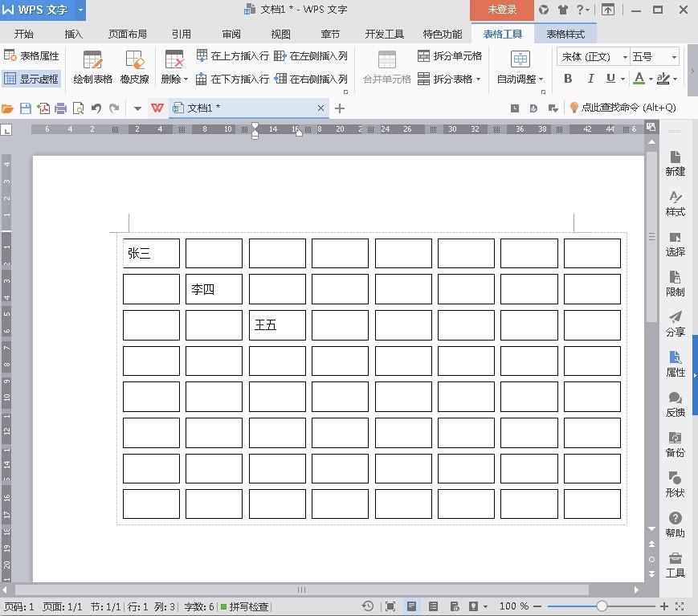698x616 pixels.
Task: Toggle underline formatting
Action: click(610, 79)
